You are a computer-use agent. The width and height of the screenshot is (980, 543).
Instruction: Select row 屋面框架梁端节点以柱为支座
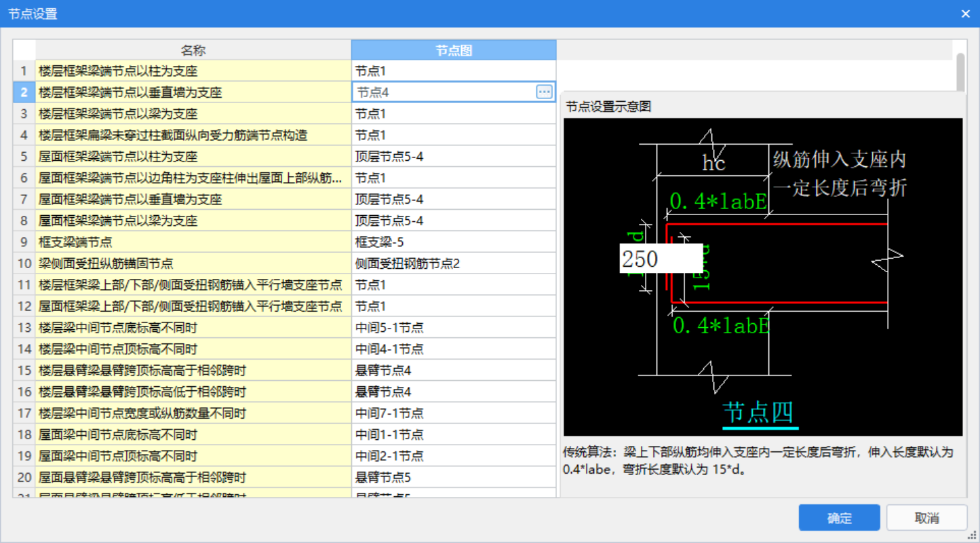[193, 157]
